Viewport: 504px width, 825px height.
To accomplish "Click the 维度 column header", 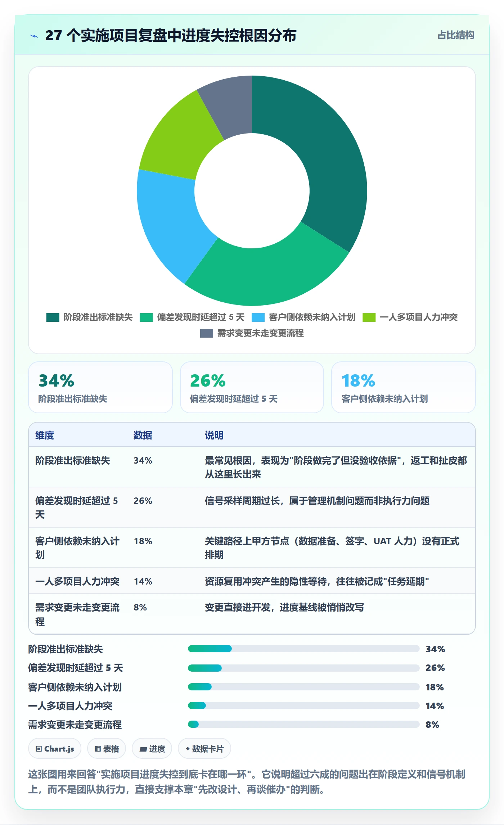I will click(x=45, y=435).
